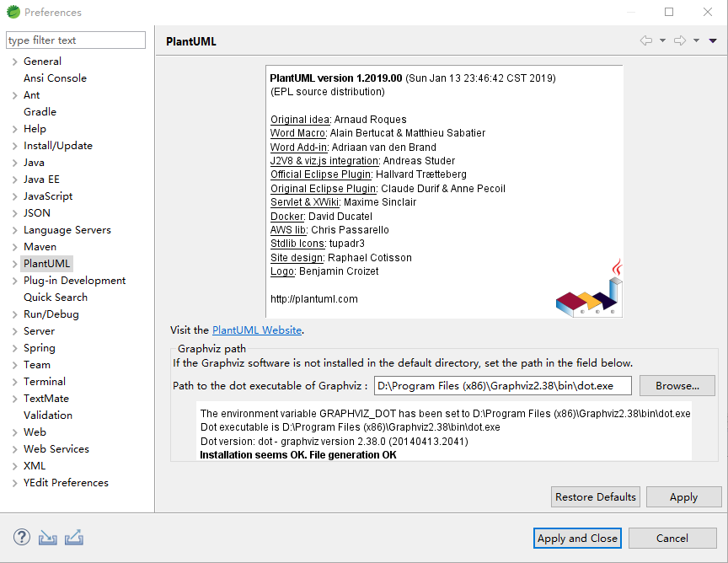Expand the XML tree node

coord(14,466)
